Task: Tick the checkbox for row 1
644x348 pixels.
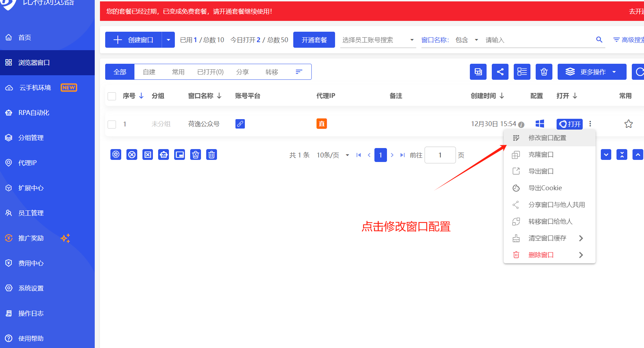Action: point(112,124)
